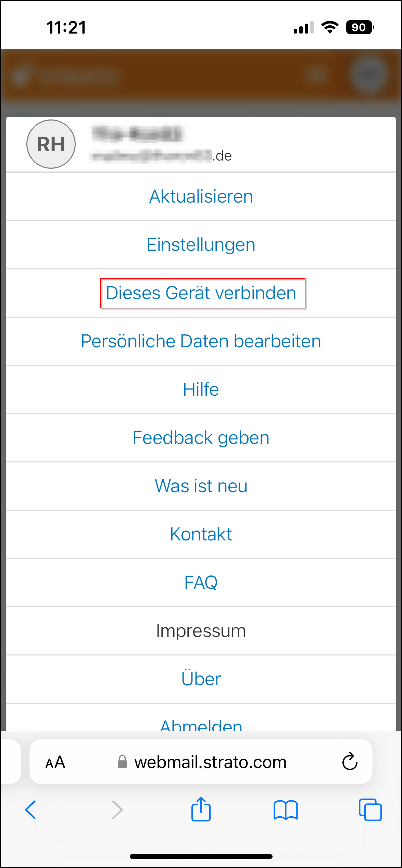Tap the AA reader options button
The width and height of the screenshot is (402, 868).
(x=55, y=762)
